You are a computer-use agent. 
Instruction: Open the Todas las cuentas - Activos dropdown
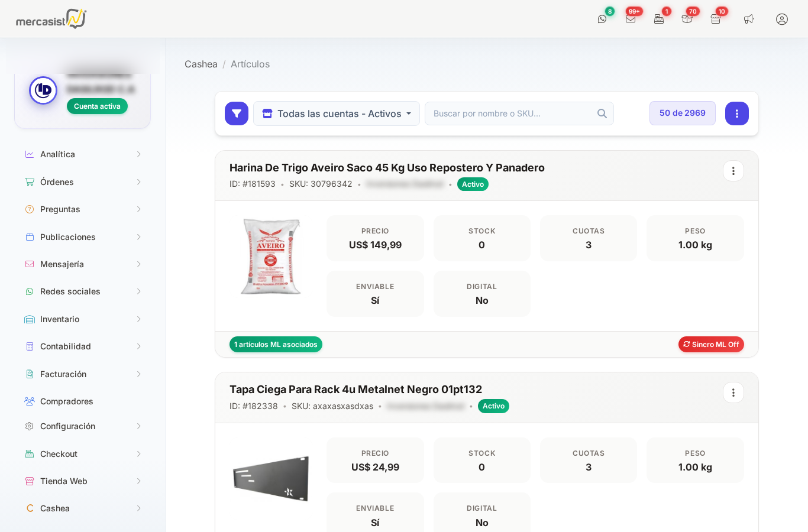coord(337,113)
